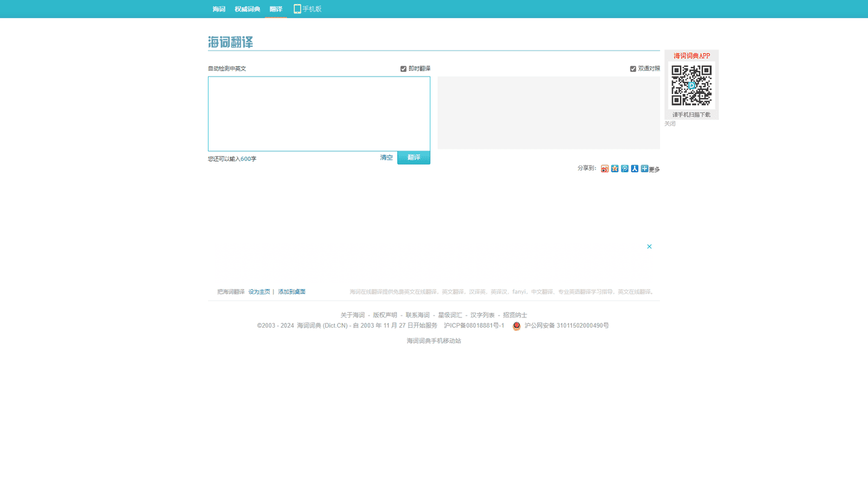The image size is (868, 488).
Task: Share to Sina Weibo icon
Action: (605, 169)
